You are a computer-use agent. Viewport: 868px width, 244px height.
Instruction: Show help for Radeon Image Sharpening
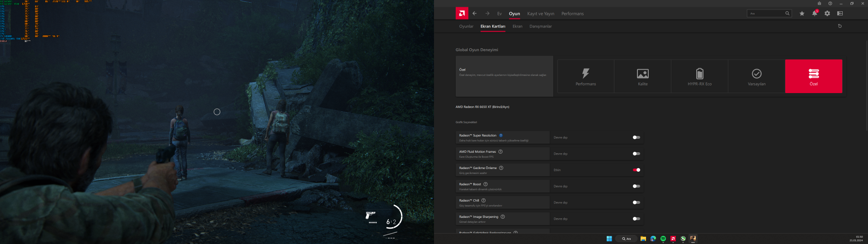coord(503,217)
